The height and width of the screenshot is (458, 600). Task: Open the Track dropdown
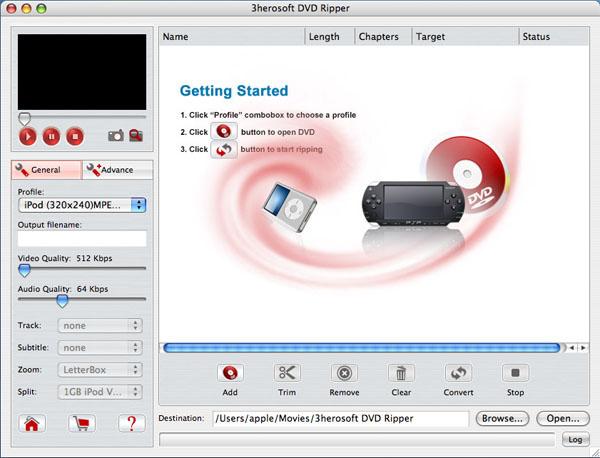tap(100, 326)
